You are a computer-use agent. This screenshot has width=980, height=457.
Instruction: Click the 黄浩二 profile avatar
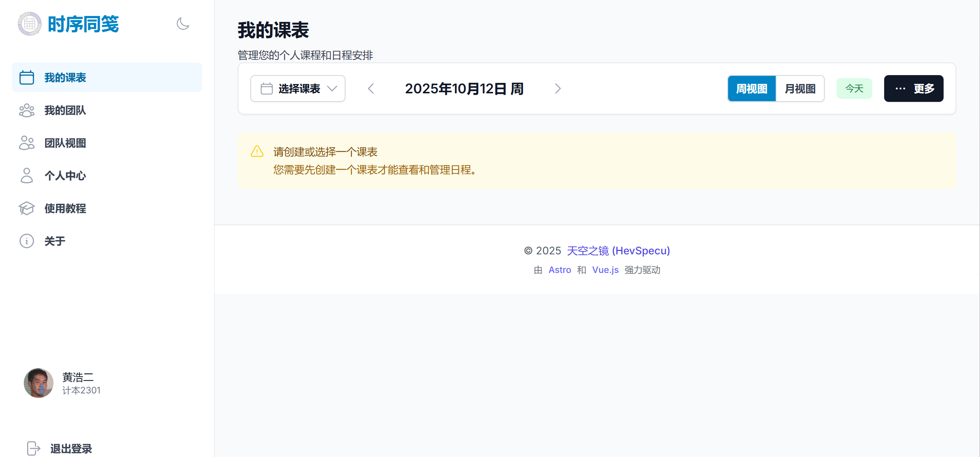click(x=38, y=383)
